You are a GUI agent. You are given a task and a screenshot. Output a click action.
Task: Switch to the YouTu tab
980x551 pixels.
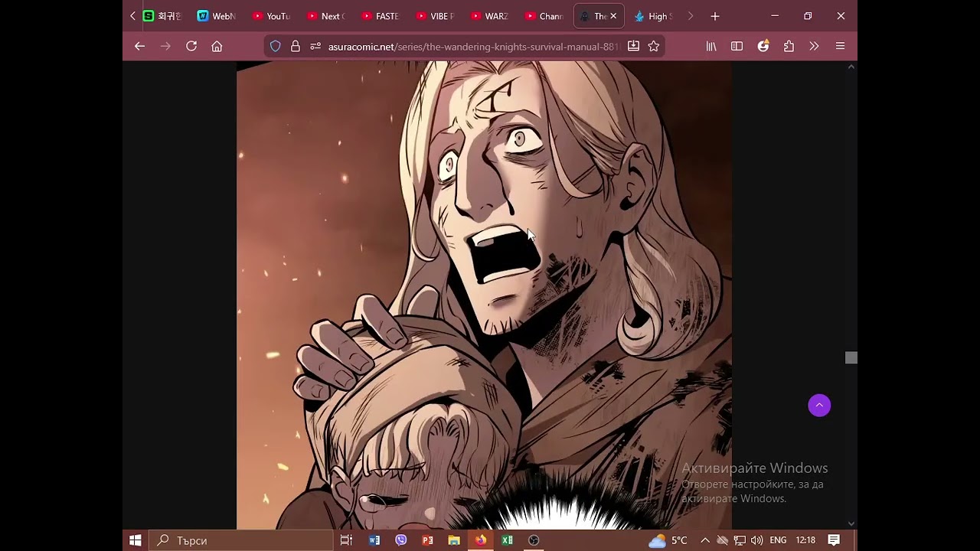271,16
